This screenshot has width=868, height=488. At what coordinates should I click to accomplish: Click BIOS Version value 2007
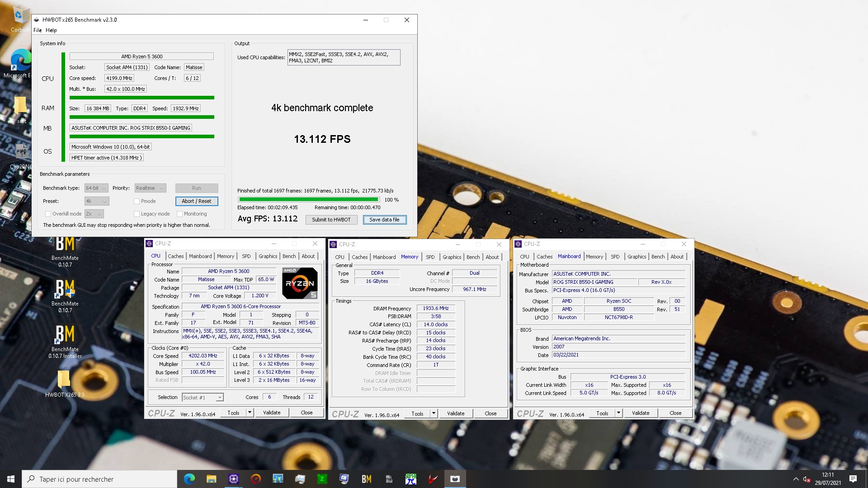click(619, 347)
